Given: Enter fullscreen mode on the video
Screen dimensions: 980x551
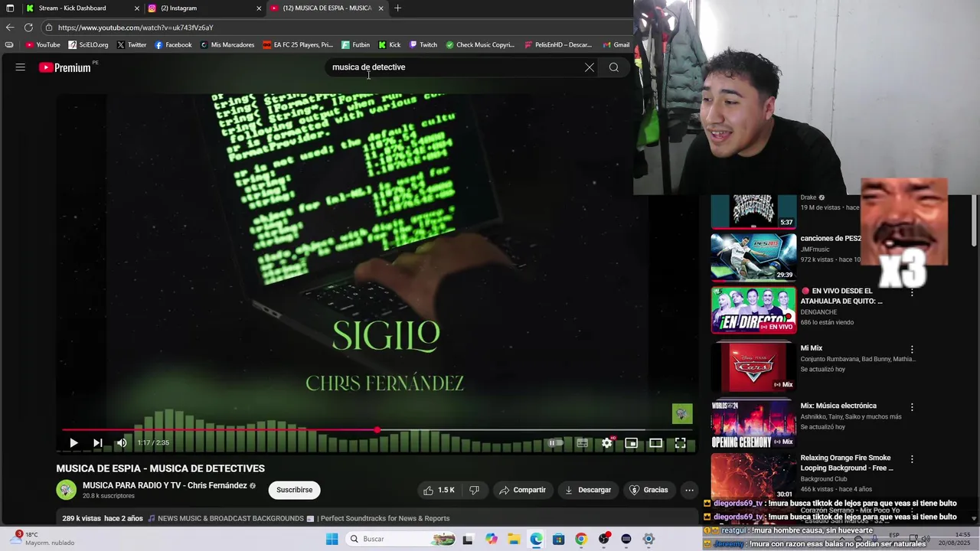Looking at the screenshot, I should (x=681, y=443).
